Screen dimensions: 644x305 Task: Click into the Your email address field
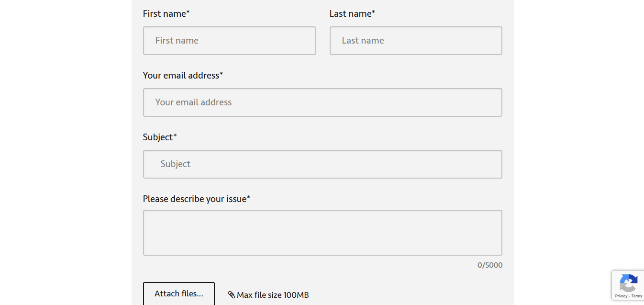[322, 102]
